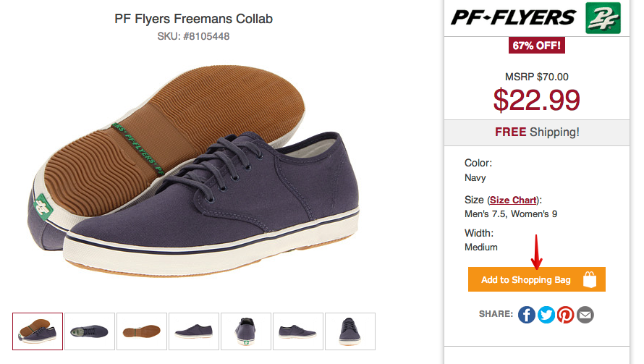View the heel back-view thumbnail
Viewport: 644px width, 364px height.
pyautogui.click(x=246, y=331)
